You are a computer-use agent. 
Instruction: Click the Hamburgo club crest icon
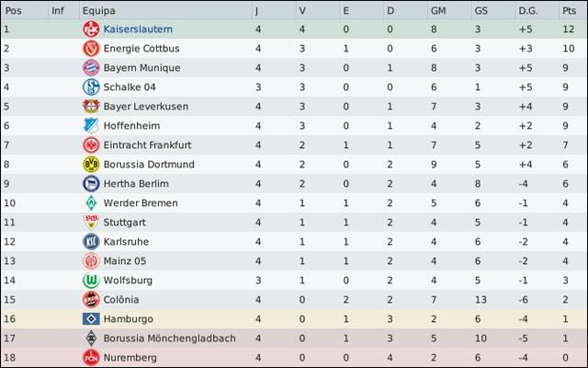[90, 319]
